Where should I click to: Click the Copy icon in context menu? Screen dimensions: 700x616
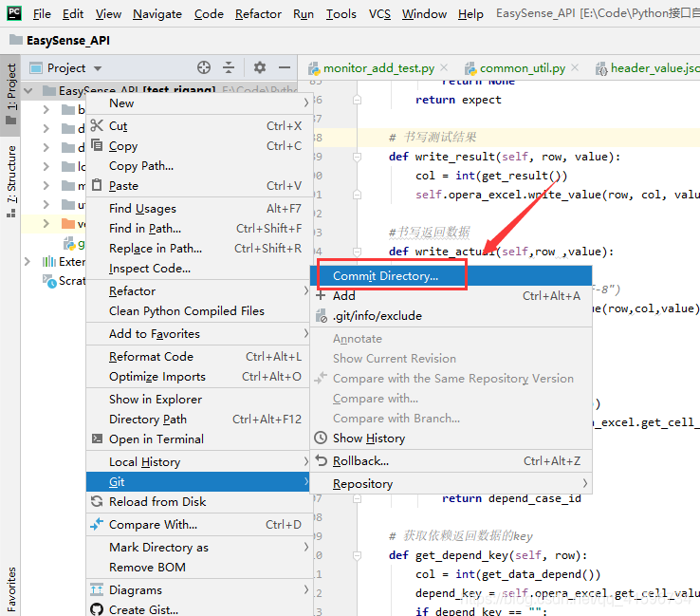click(x=97, y=145)
